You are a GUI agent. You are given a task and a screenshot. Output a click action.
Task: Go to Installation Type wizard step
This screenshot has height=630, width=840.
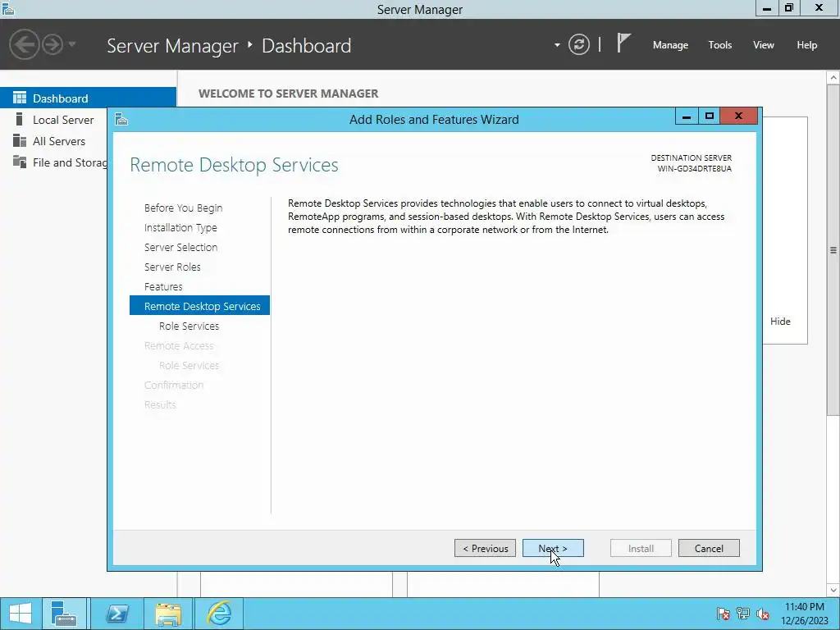tap(180, 228)
